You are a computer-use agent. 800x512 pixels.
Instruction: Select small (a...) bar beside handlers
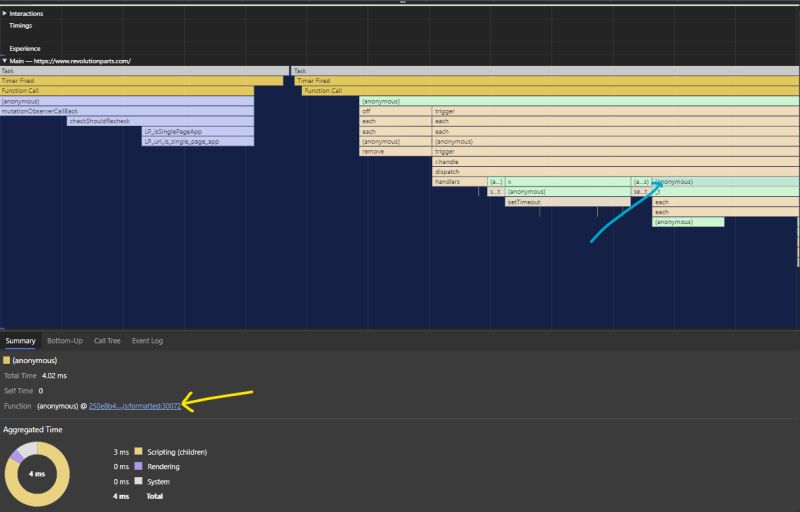[x=496, y=182]
